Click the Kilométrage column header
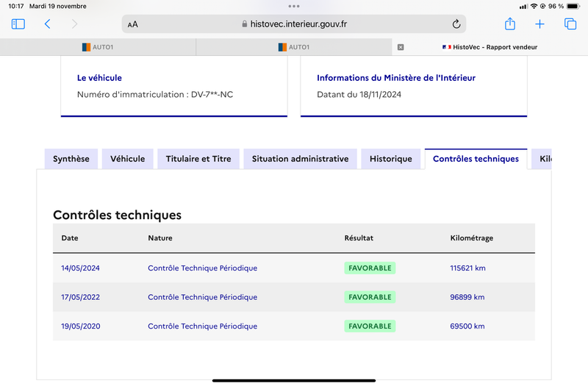Image resolution: width=588 pixels, height=386 pixels. click(x=471, y=238)
